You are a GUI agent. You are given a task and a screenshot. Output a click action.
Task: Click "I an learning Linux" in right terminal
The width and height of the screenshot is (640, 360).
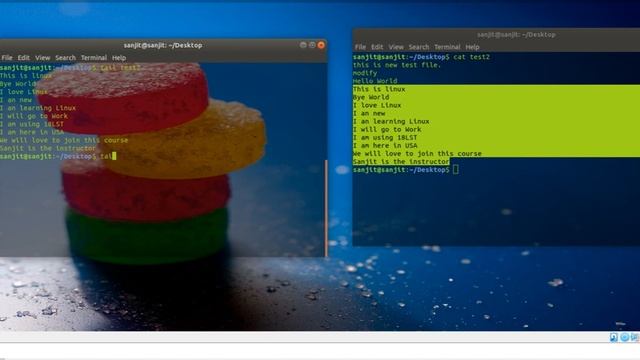391,121
